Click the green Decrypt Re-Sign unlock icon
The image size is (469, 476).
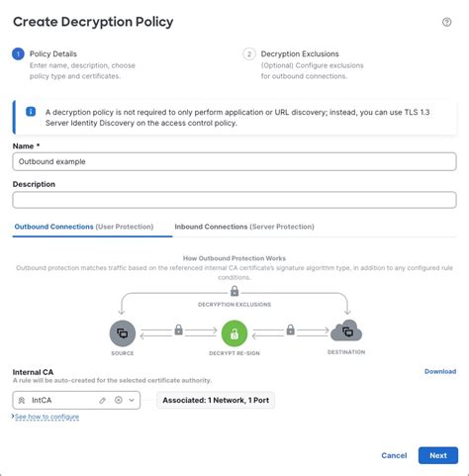[x=234, y=333]
